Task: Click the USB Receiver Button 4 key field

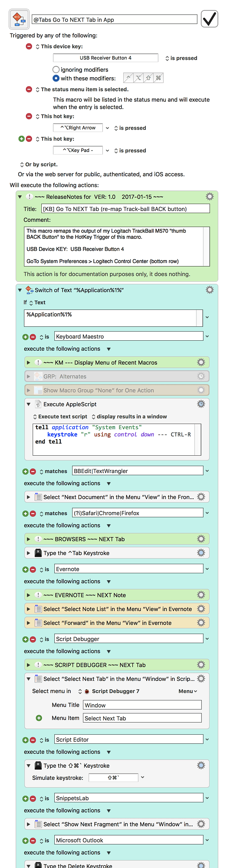Action: [105, 58]
